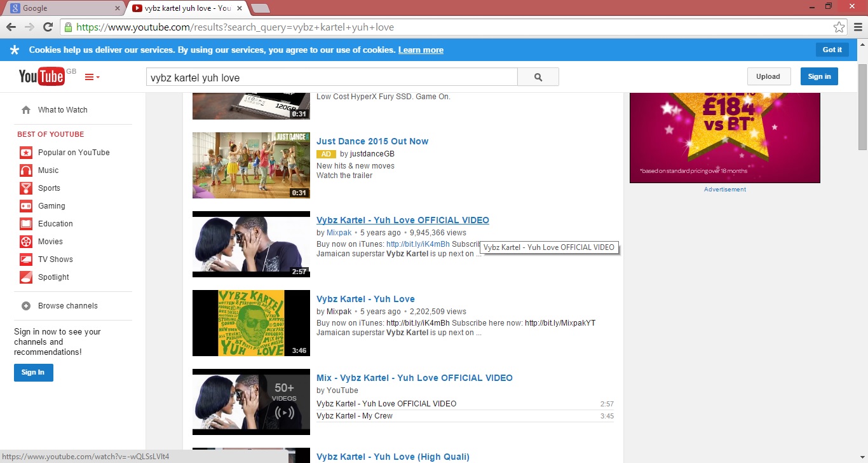This screenshot has width=868, height=463.
Task: Click the HyperX Fury SSD ad thumbnail
Action: [x=251, y=106]
